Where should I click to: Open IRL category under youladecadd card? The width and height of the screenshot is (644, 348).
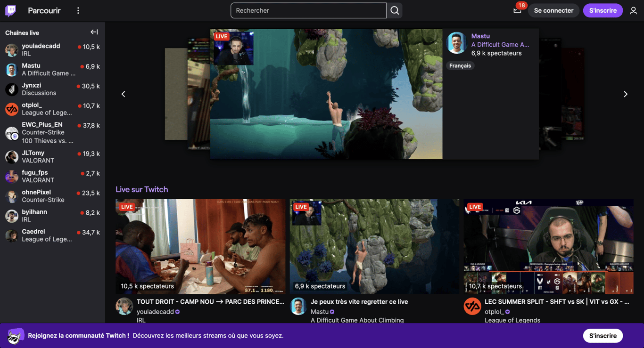pyautogui.click(x=141, y=320)
